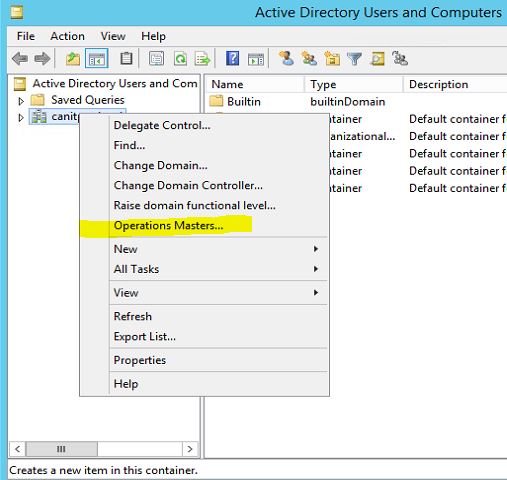Click the builtinDomain type cell
The height and width of the screenshot is (480, 507).
[x=348, y=101]
